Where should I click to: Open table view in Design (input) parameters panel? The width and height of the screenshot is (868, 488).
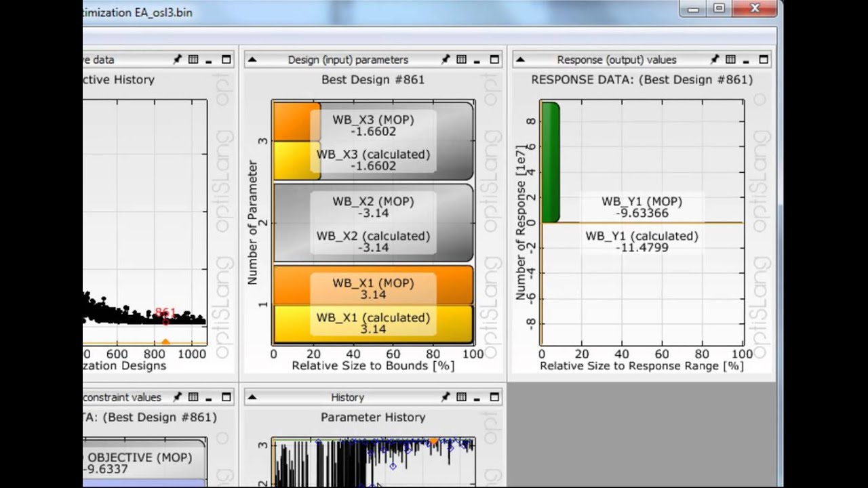tap(462, 60)
